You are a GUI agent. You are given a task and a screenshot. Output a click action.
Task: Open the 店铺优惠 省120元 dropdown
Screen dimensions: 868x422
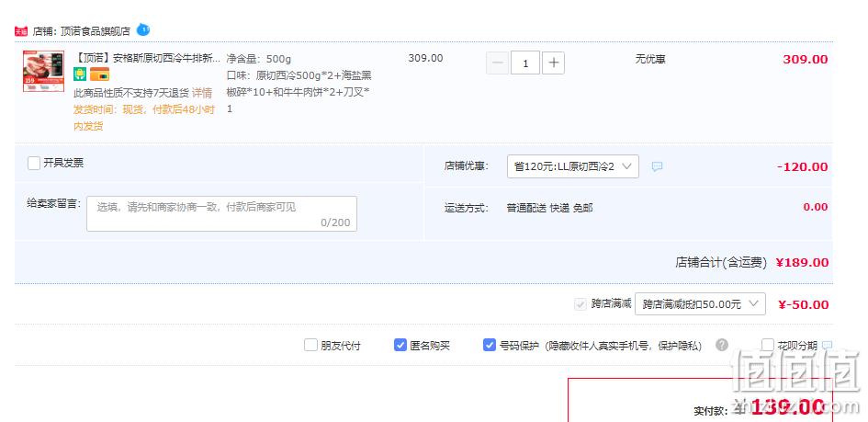(573, 166)
